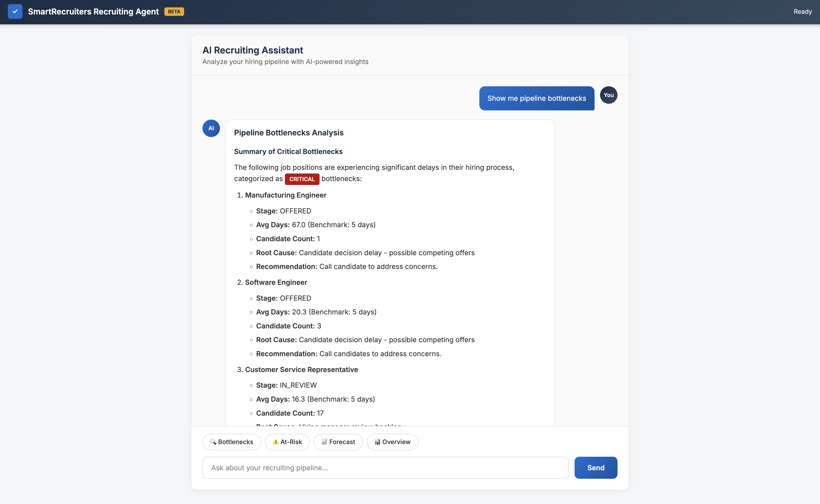The width and height of the screenshot is (820, 504).
Task: Focus the Ask about your recruiting pipeline input
Action: [386, 468]
